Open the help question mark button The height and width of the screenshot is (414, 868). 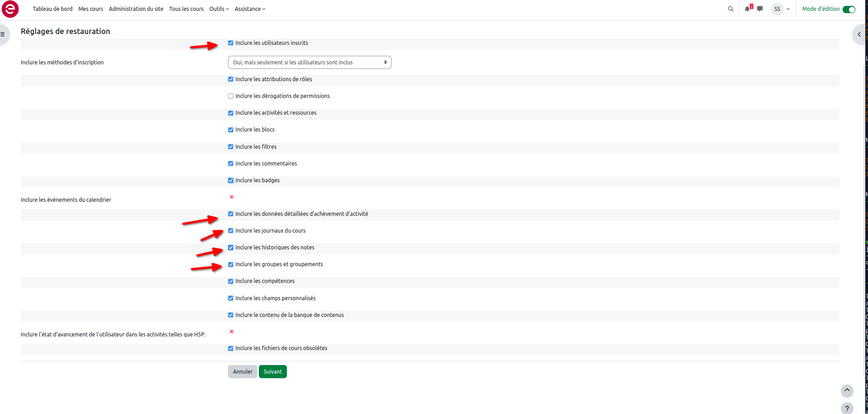(x=847, y=408)
